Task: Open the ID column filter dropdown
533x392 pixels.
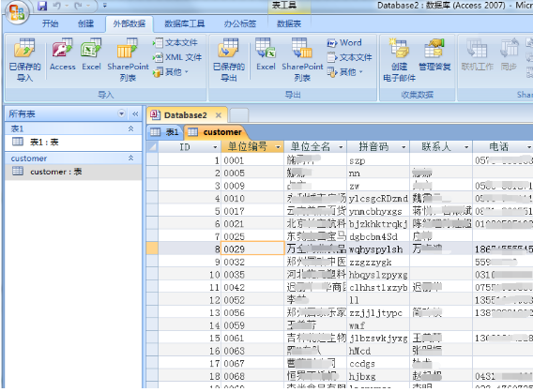Action: point(215,147)
